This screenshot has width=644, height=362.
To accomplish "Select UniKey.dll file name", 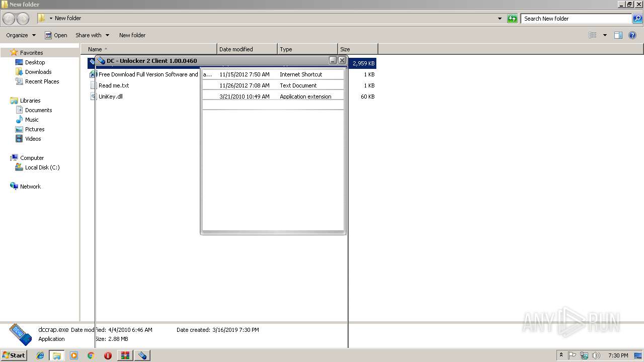I will [x=111, y=97].
